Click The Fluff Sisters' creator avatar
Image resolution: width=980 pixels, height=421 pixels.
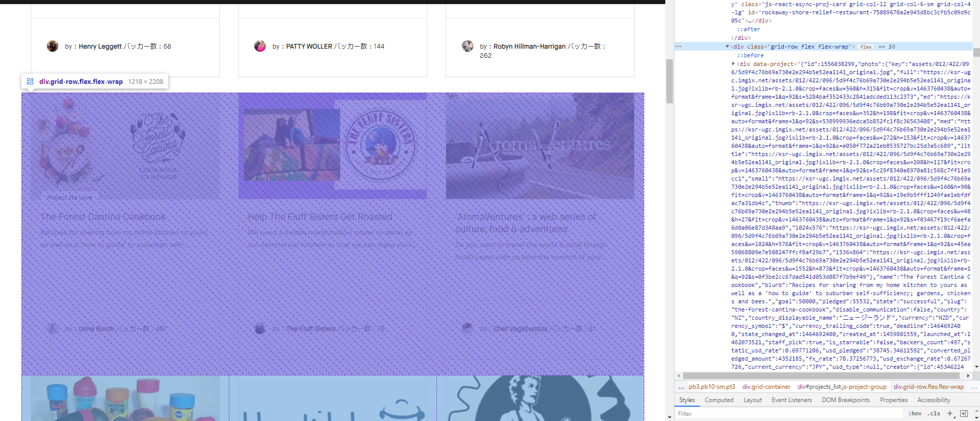click(x=260, y=328)
